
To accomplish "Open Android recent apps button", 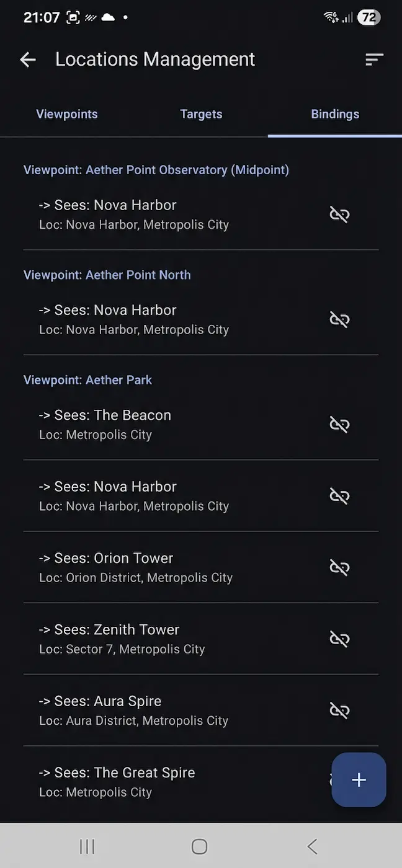I will (x=87, y=846).
